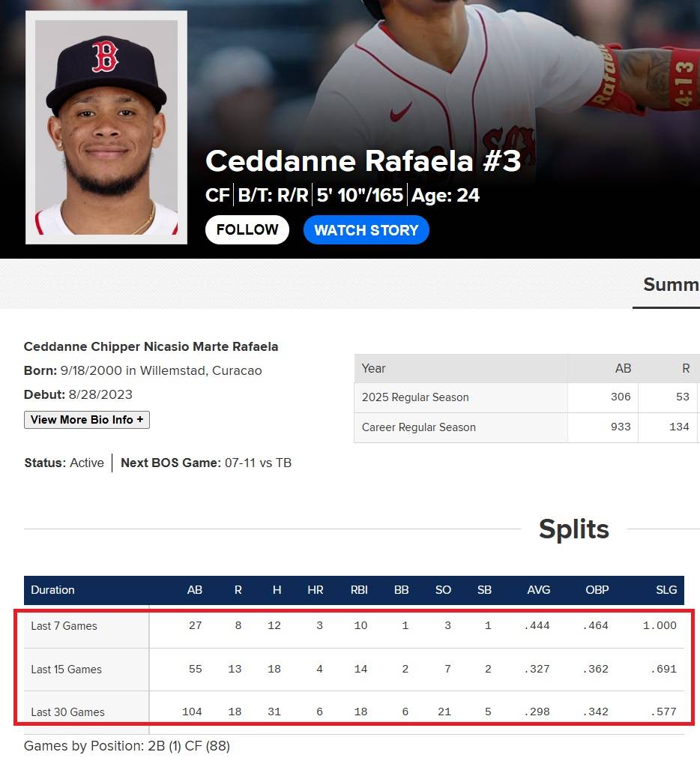The image size is (700, 758).
Task: Click the SB column header
Action: tap(484, 590)
